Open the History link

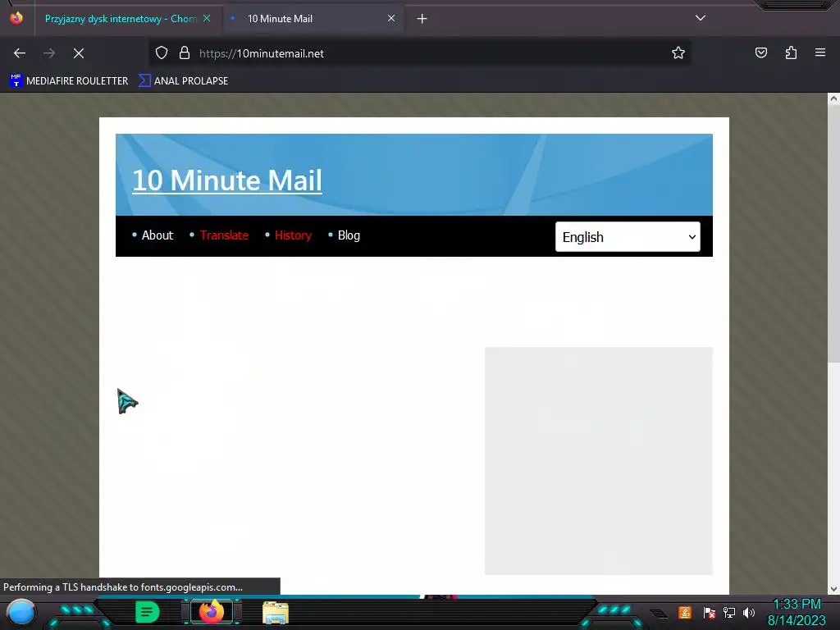tap(293, 235)
